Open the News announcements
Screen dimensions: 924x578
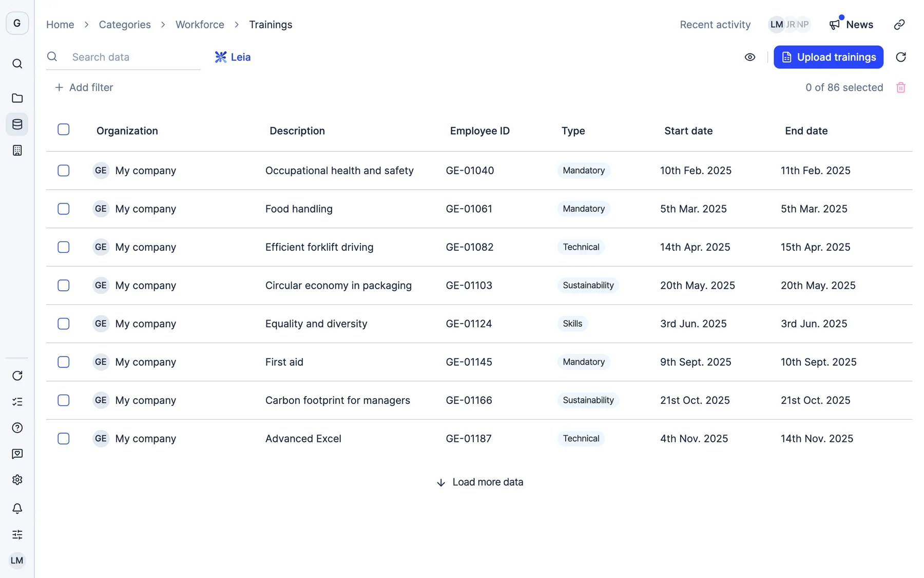point(851,25)
